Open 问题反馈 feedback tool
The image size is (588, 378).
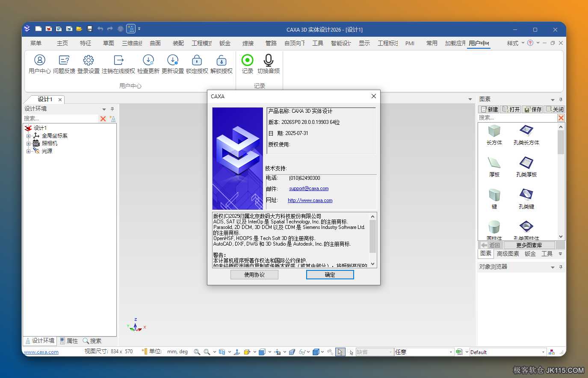pos(64,64)
